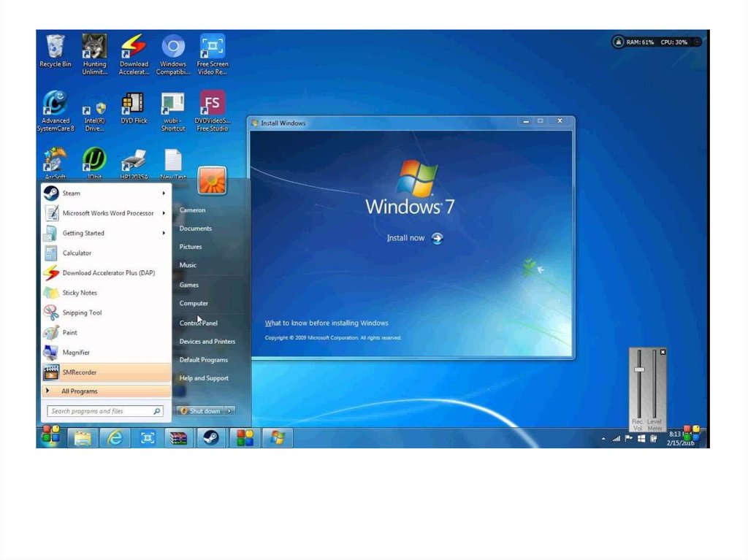Click the Rec. Vol slider handle

(639, 369)
